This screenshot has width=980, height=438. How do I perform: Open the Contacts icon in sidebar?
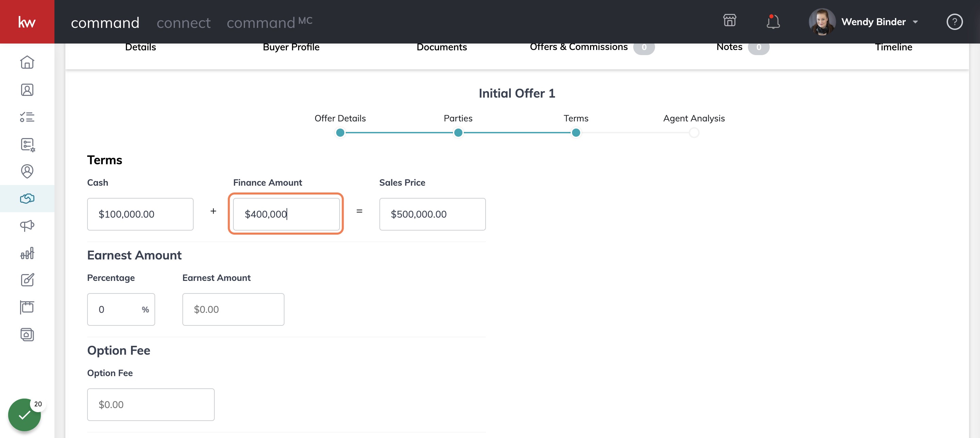tap(27, 90)
